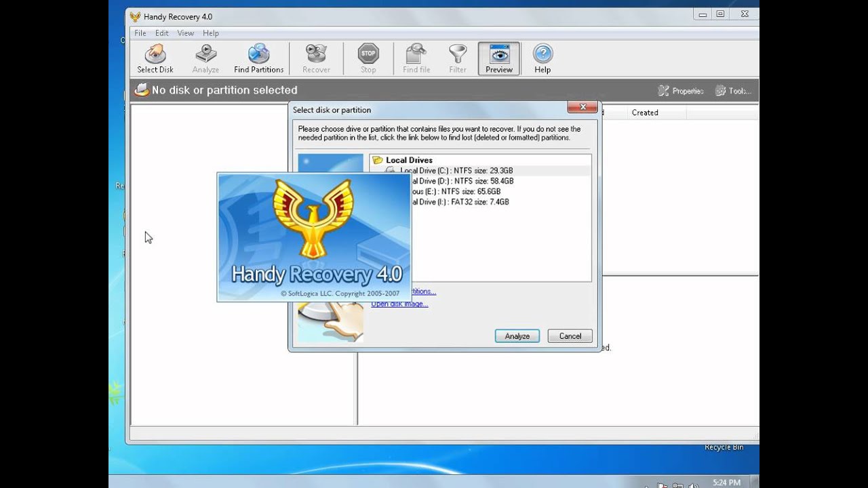868x488 pixels.
Task: Open the Tools dropdown in header bar
Action: tap(732, 91)
